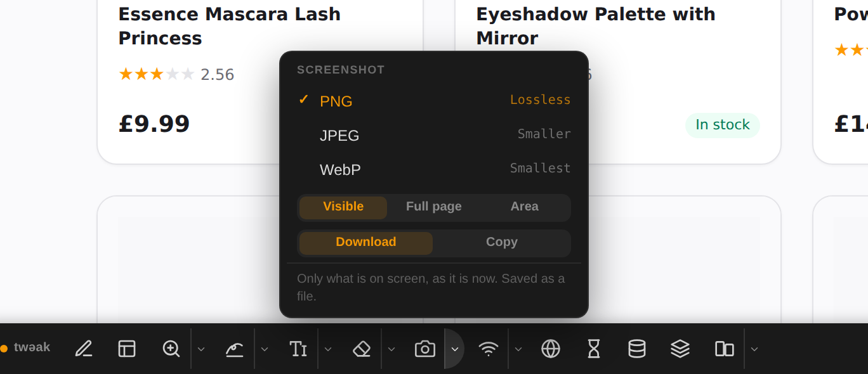868x374 pixels.
Task: Click the camera screenshot icon
Action: click(x=425, y=349)
